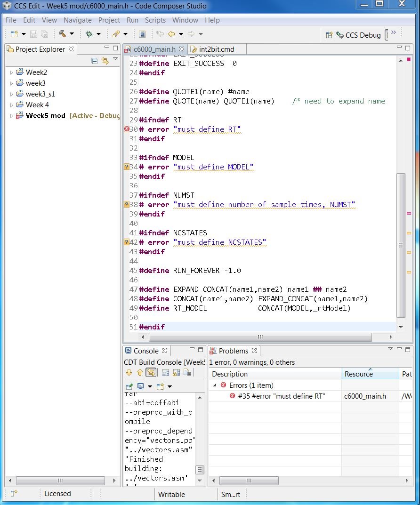Open the Project menu
This screenshot has height=505, width=420.
[x=109, y=20]
